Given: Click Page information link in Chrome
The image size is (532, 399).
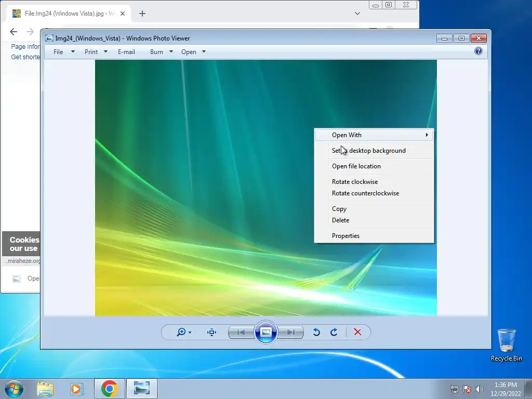Looking at the screenshot, I should click(25, 46).
